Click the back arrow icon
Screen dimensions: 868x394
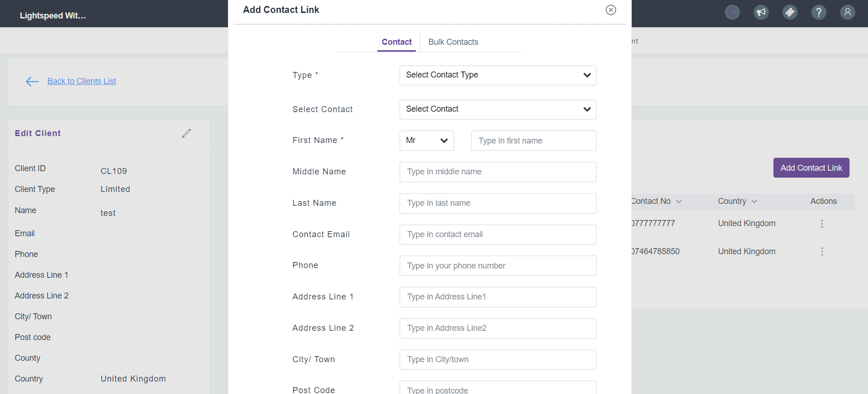[32, 82]
